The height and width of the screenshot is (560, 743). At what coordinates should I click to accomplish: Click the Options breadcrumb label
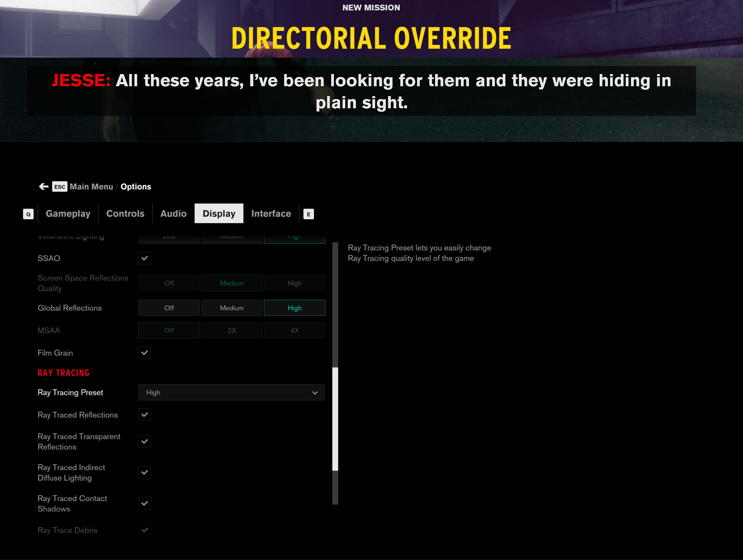[x=136, y=187]
